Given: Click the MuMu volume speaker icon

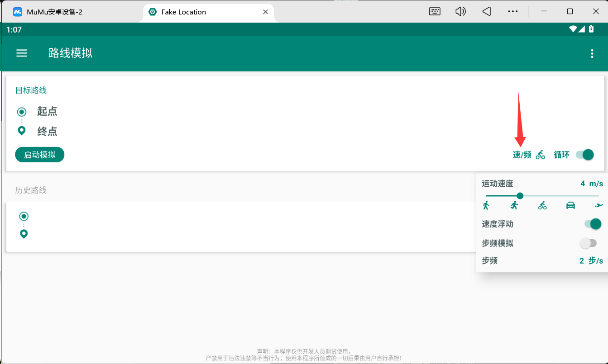Looking at the screenshot, I should tap(460, 12).
